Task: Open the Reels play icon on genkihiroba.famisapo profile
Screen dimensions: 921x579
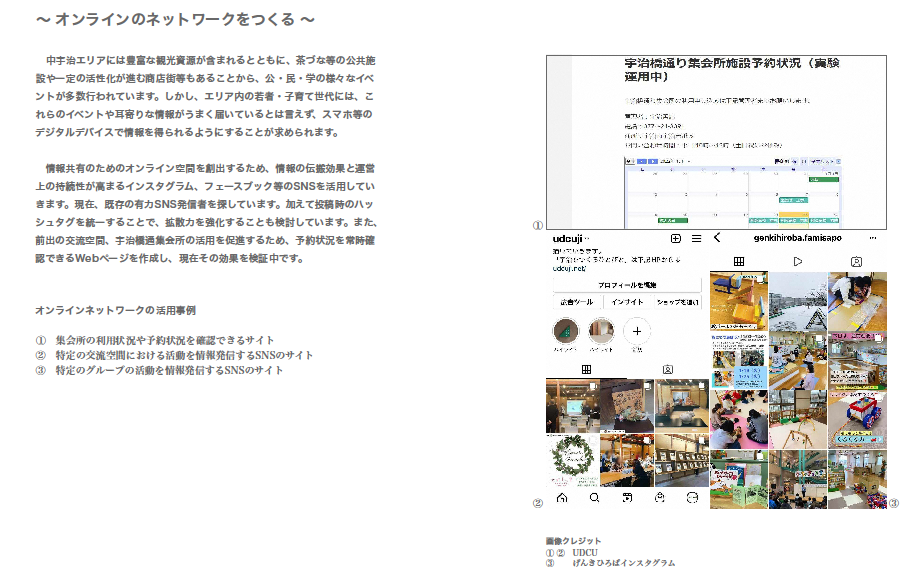Action: click(x=796, y=261)
